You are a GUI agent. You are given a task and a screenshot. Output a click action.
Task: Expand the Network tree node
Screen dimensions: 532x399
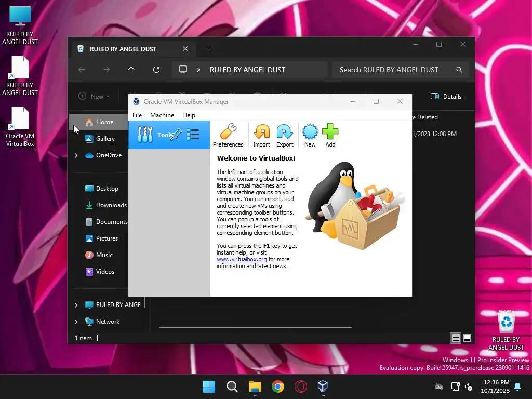pos(76,322)
